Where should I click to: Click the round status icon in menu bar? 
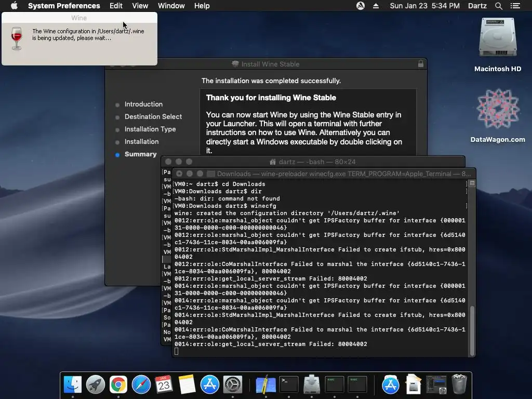(361, 6)
